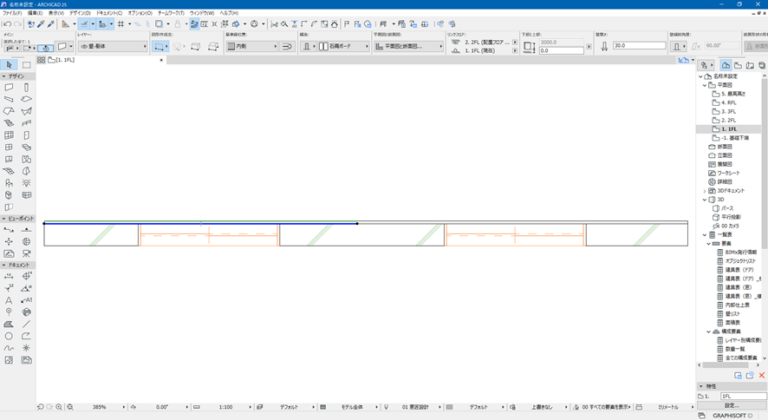Select the Door tool in toolbox
The width and height of the screenshot is (768, 420).
[26, 135]
